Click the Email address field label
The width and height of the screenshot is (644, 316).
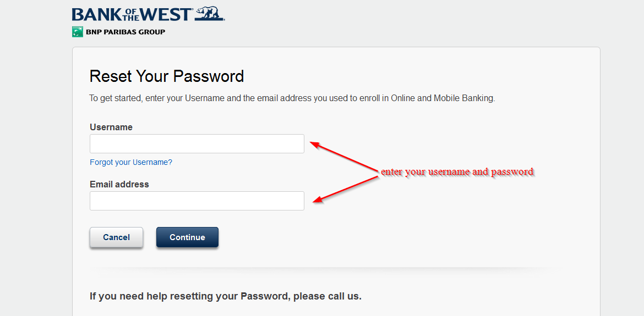pyautogui.click(x=119, y=185)
